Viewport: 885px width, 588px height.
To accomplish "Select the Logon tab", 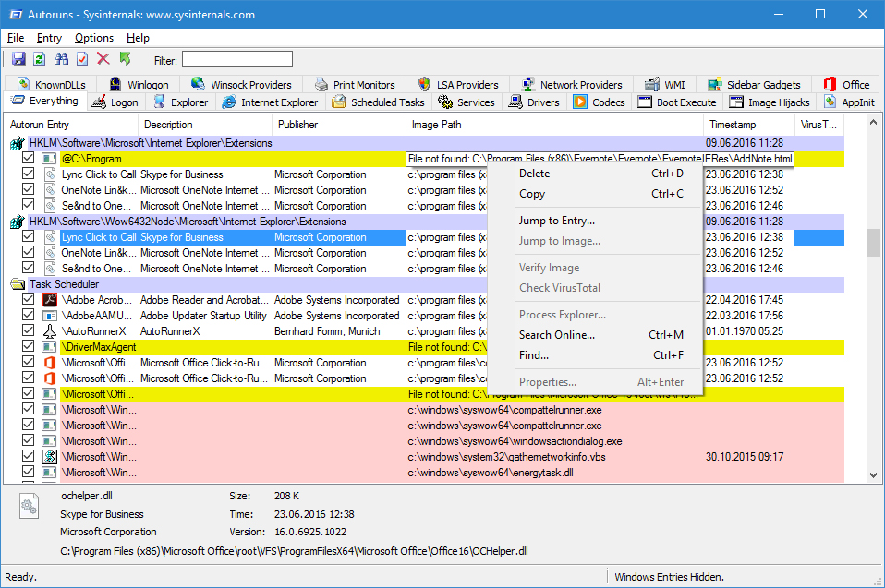I will pyautogui.click(x=115, y=102).
